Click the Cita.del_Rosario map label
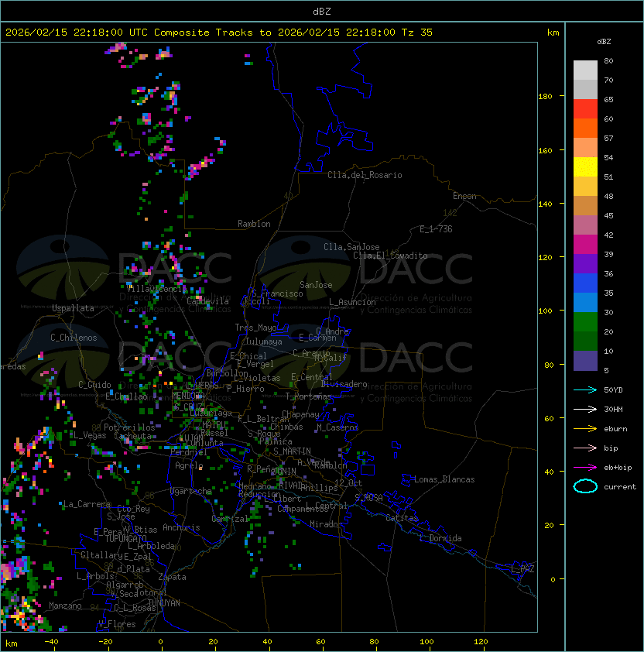 [x=365, y=175]
